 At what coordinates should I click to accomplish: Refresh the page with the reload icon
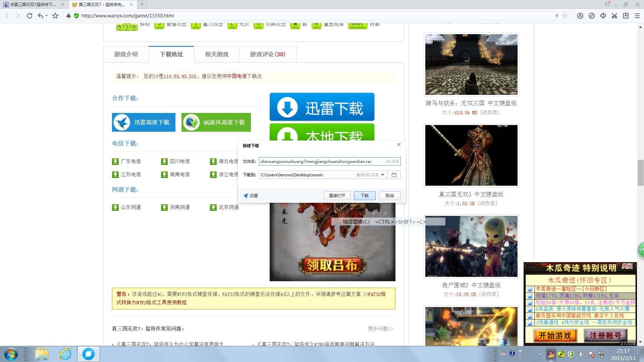[x=30, y=15]
